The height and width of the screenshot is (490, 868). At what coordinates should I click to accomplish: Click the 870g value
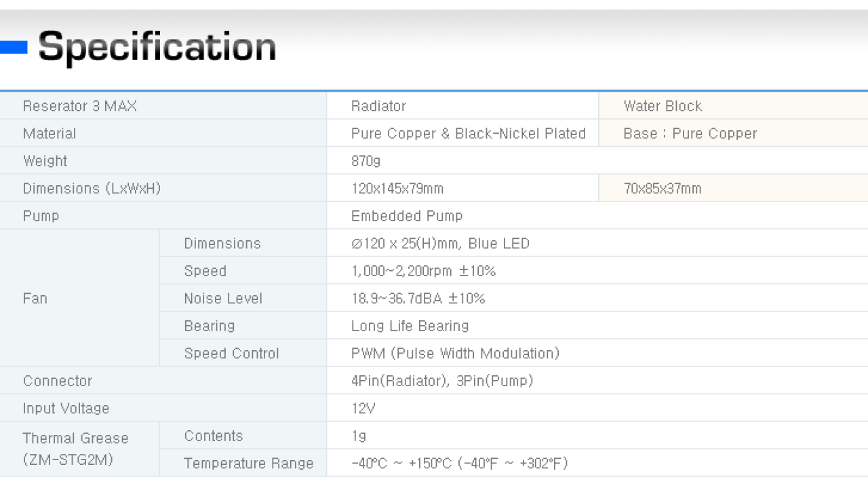click(x=366, y=161)
